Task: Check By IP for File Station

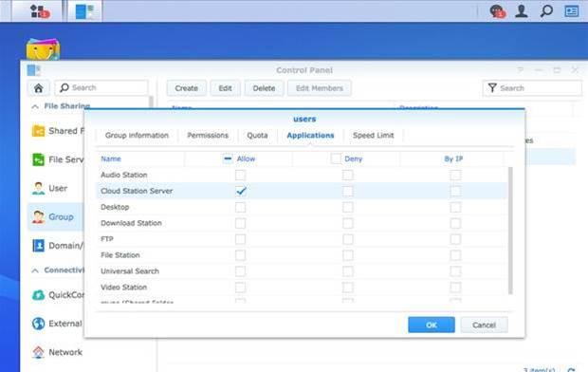Action: pos(455,255)
